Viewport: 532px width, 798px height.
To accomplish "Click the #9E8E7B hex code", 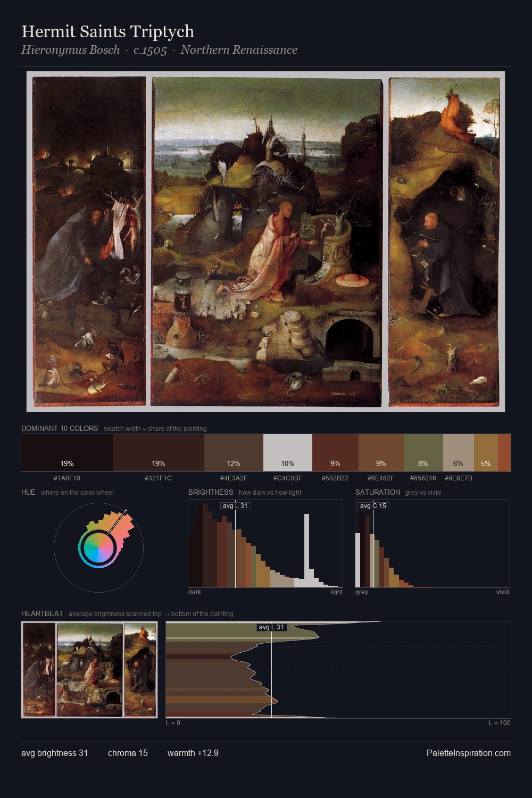I will point(458,478).
